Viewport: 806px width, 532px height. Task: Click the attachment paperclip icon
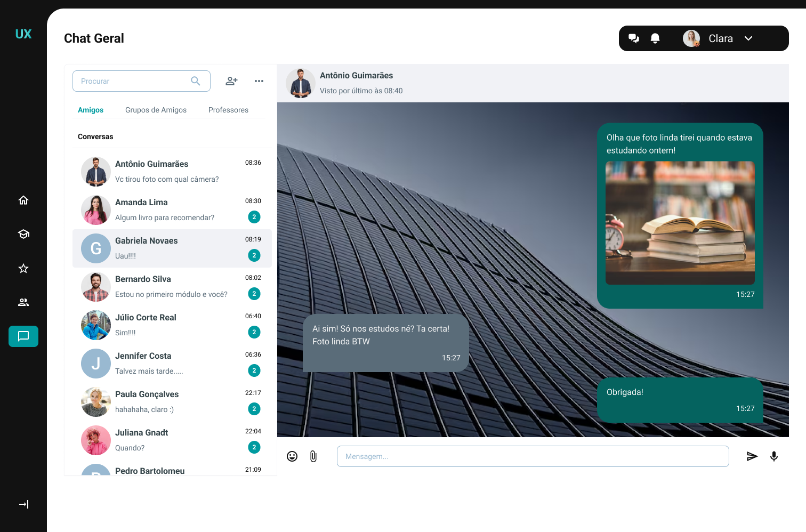click(x=313, y=456)
